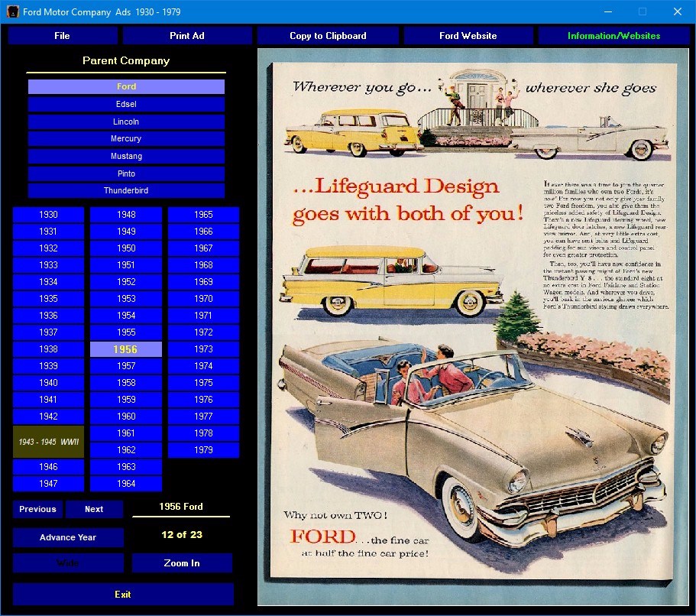Choose the year 1947

click(48, 484)
